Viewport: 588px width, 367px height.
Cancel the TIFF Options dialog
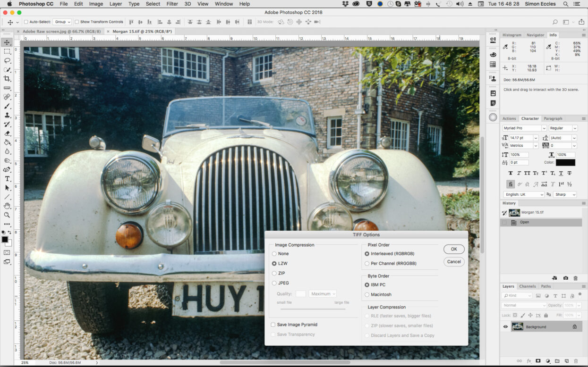pyautogui.click(x=453, y=262)
